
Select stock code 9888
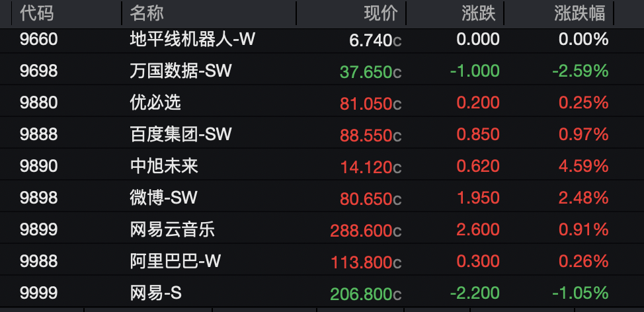click(38, 134)
